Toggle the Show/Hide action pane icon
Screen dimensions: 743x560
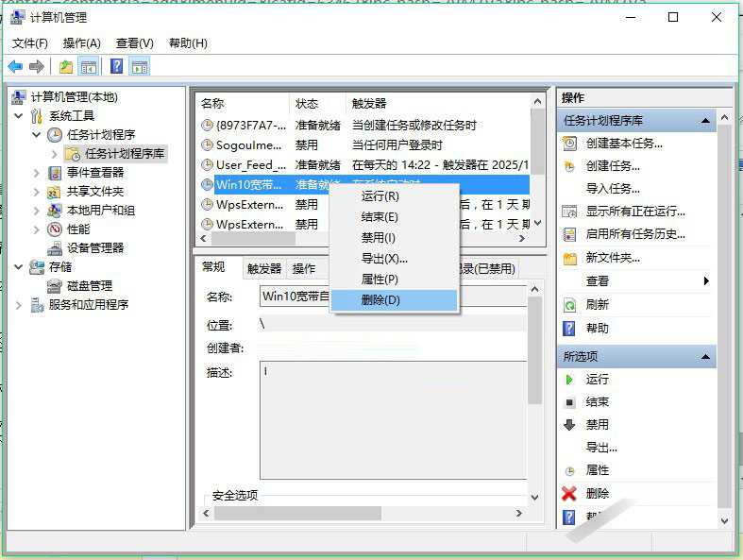(140, 66)
